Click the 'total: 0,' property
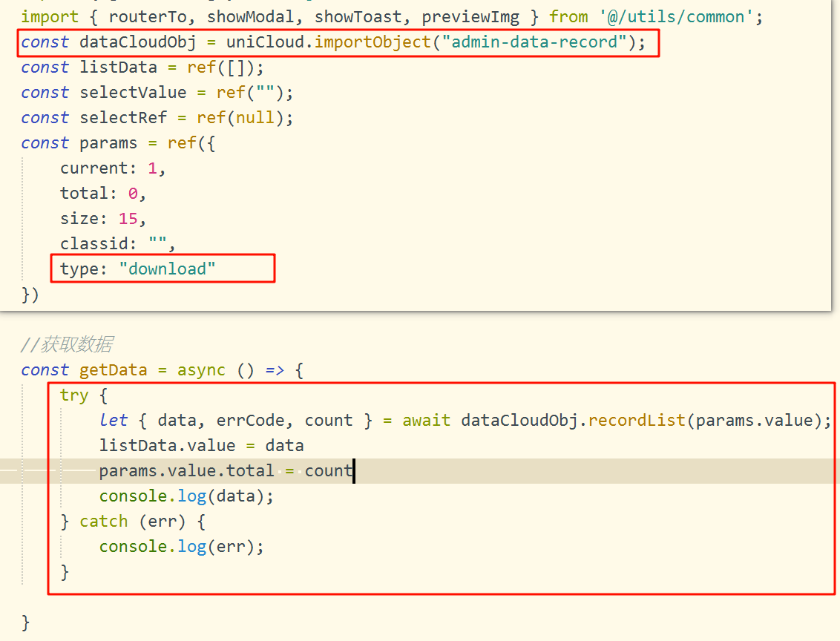Viewport: 840px width, 641px height. coord(103,194)
